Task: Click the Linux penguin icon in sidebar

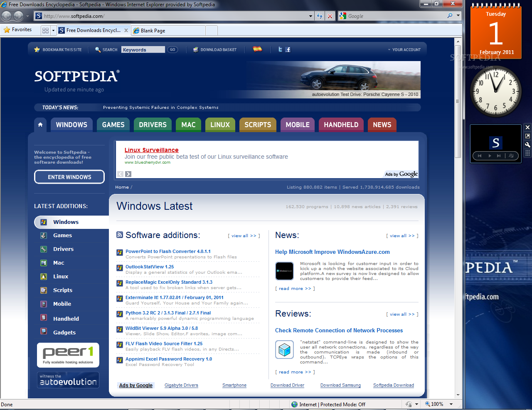Action: [x=44, y=276]
